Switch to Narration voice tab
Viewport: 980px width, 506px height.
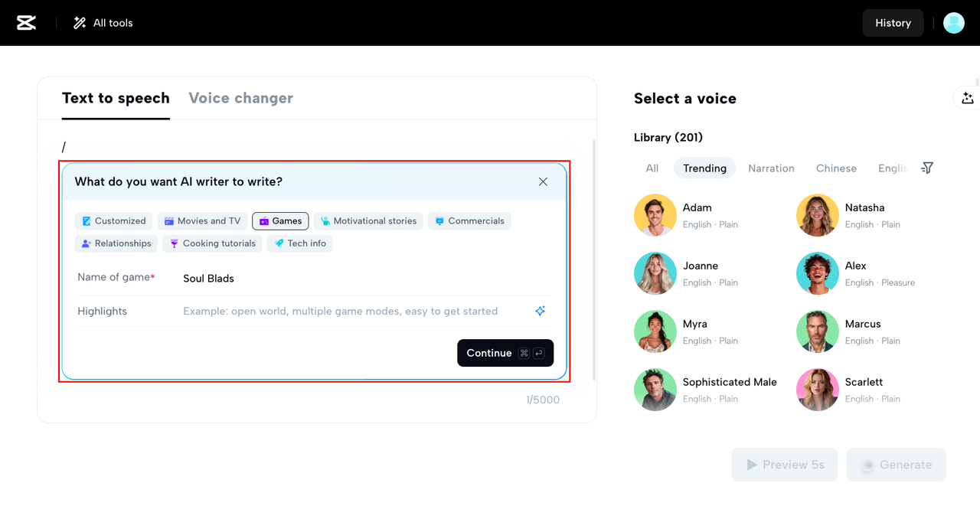[x=771, y=168]
